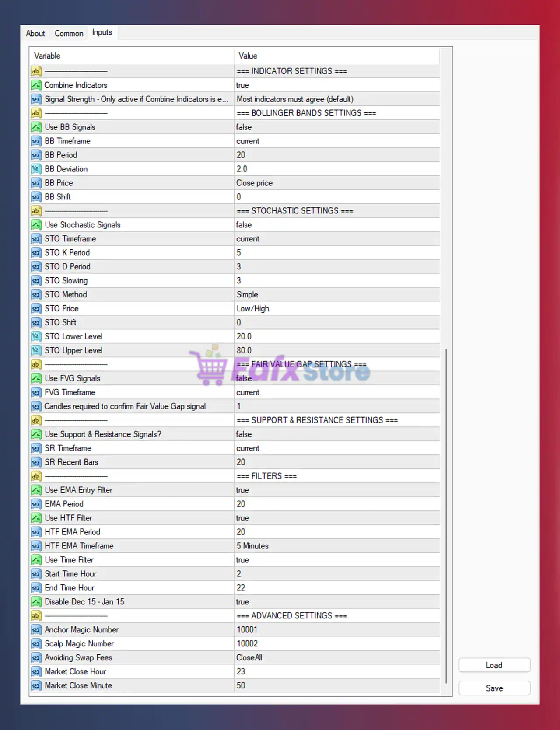Viewport: 560px width, 730px height.
Task: Click the Use Stochastic Signals boolean icon
Action: [x=36, y=225]
